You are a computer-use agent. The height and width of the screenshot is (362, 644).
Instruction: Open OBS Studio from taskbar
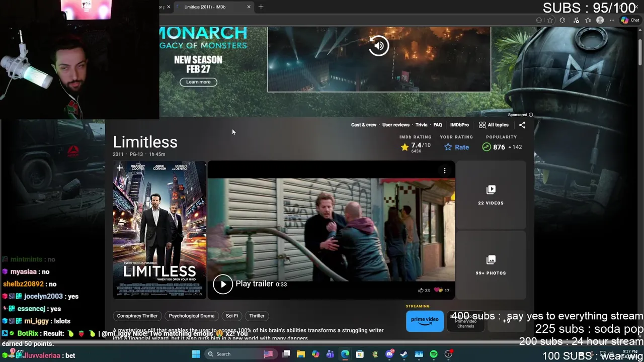coord(448,354)
